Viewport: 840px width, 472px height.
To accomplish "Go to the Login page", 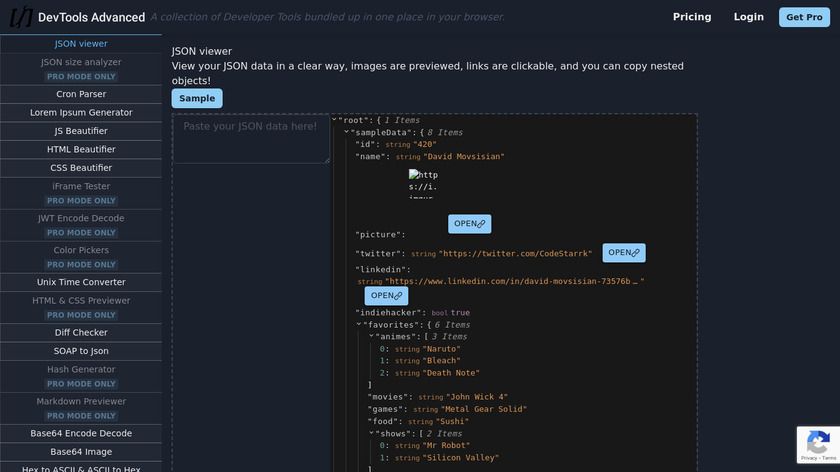I will [x=748, y=17].
